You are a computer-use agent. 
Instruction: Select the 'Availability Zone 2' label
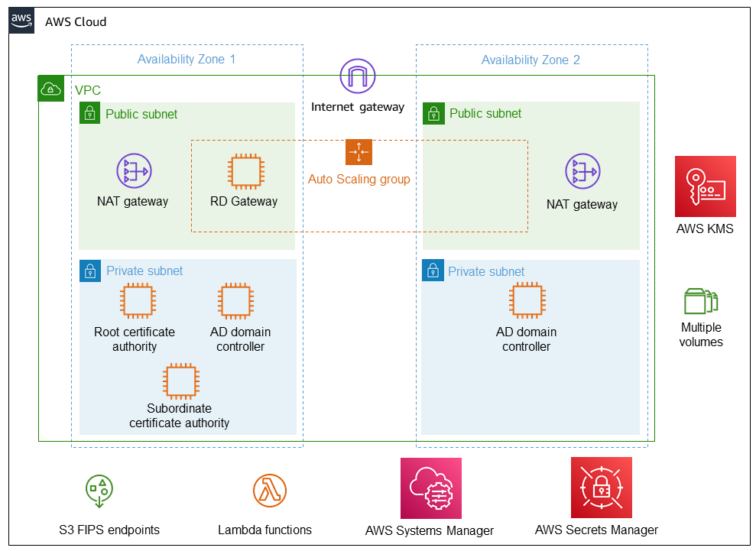[x=530, y=60]
